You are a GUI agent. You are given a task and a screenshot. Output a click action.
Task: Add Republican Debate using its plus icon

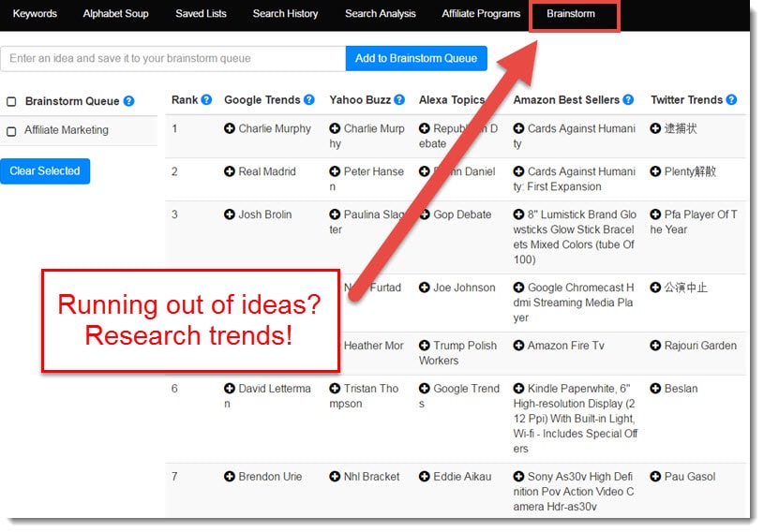click(425, 128)
